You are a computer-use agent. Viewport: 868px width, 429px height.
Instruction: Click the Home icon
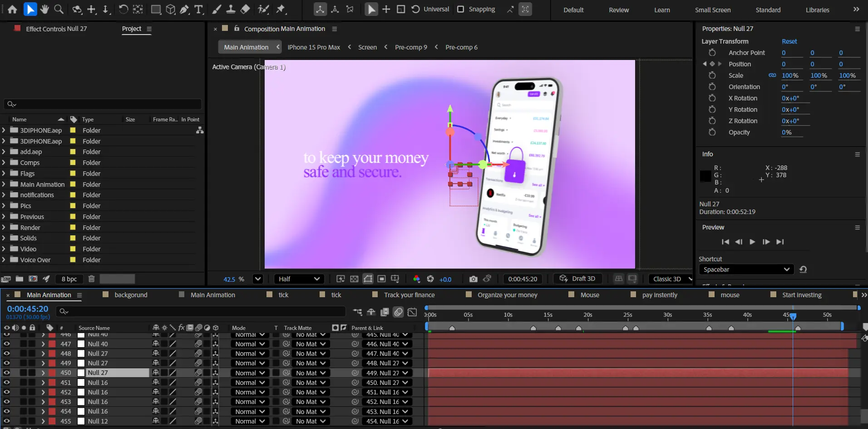[x=12, y=9]
